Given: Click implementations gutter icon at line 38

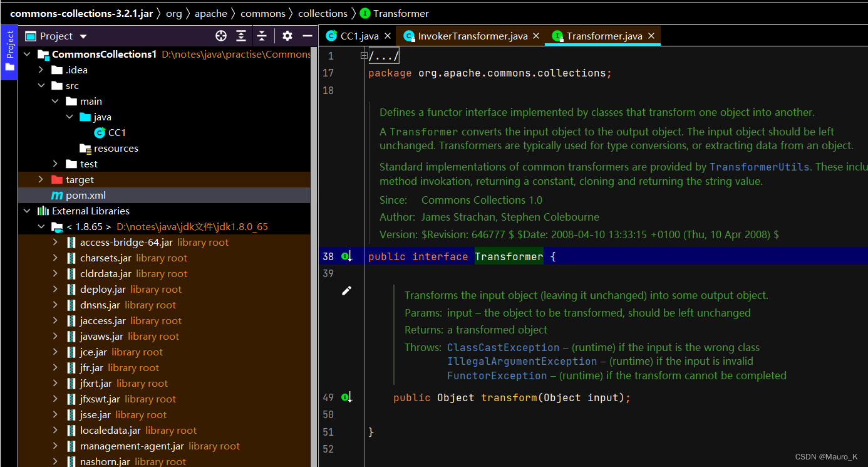Looking at the screenshot, I should coord(347,256).
